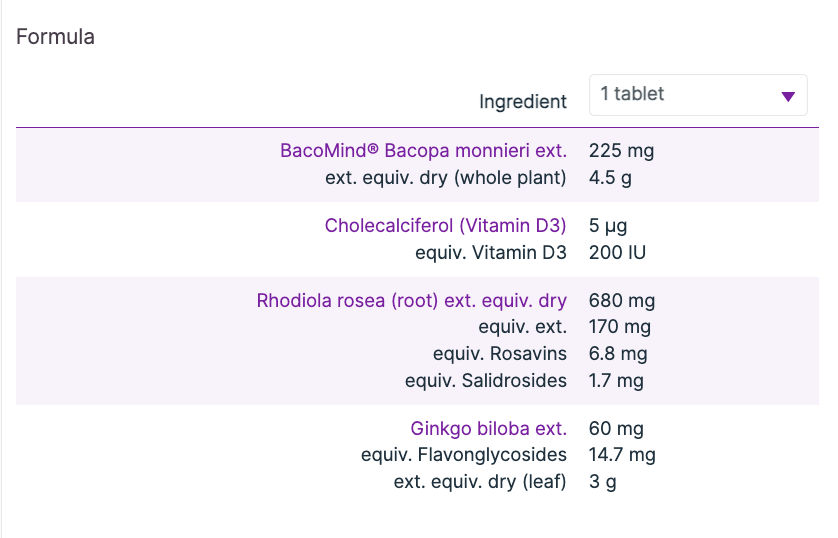Click the equiv. Rosavins row label
Image resolution: width=838 pixels, height=538 pixels.
coord(499,354)
